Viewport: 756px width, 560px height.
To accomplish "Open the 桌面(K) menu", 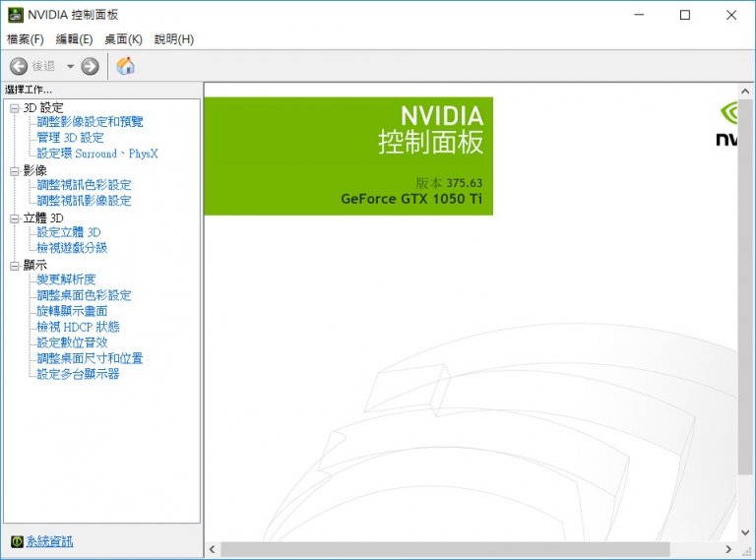I will tap(123, 39).
